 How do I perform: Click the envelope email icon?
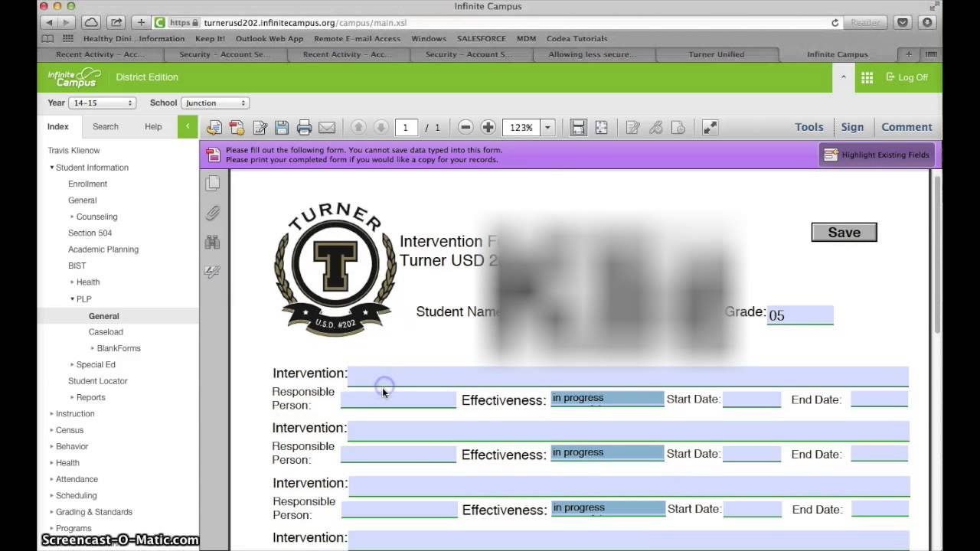[x=327, y=127]
